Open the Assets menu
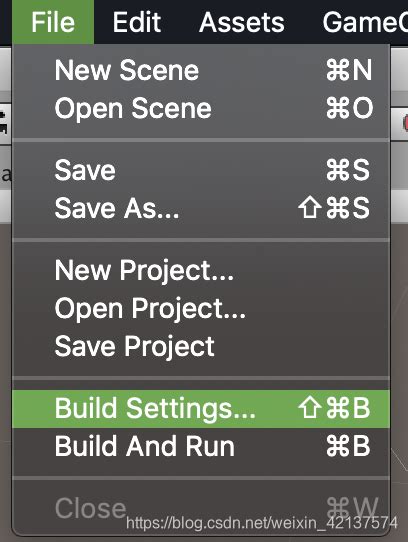 click(242, 22)
